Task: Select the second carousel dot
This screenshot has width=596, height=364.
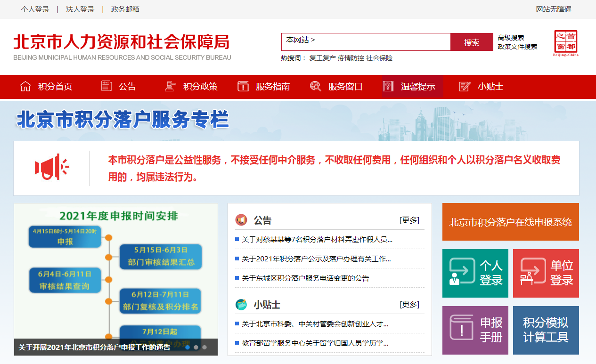Action: [196, 347]
